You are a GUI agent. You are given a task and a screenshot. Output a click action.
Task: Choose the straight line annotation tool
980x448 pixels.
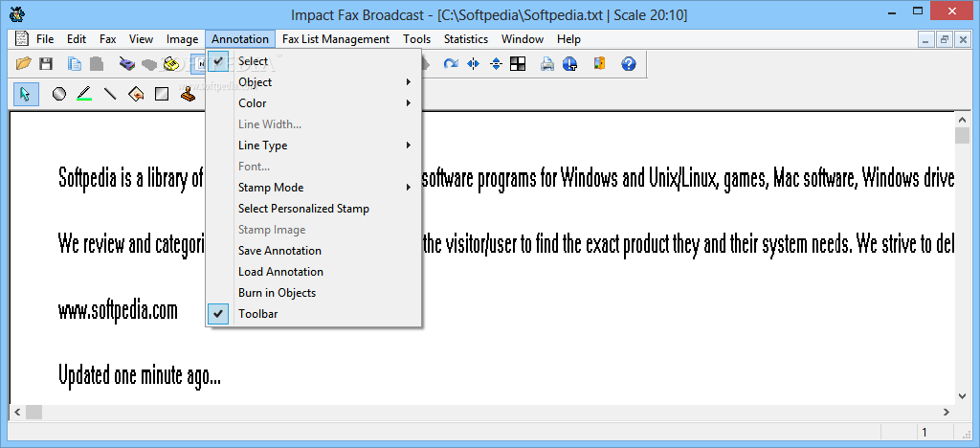110,94
